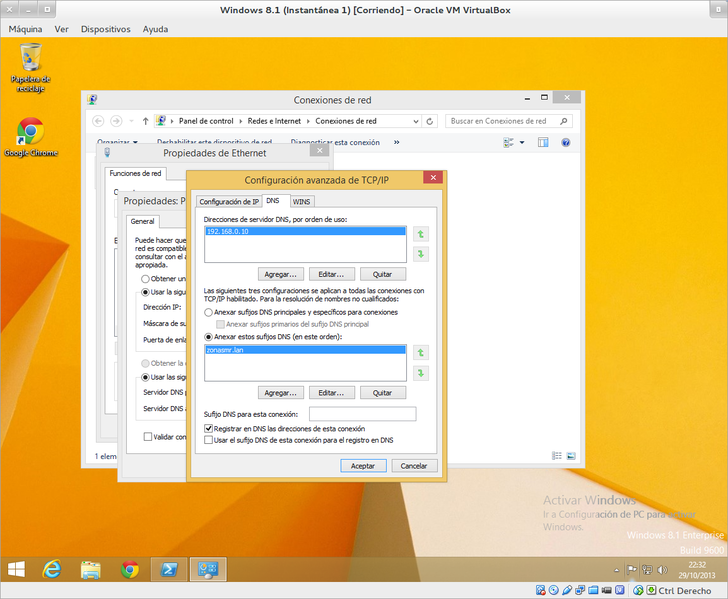
Task: Expand breadcrumb arrow after Redes e Internet
Action: pyautogui.click(x=308, y=121)
